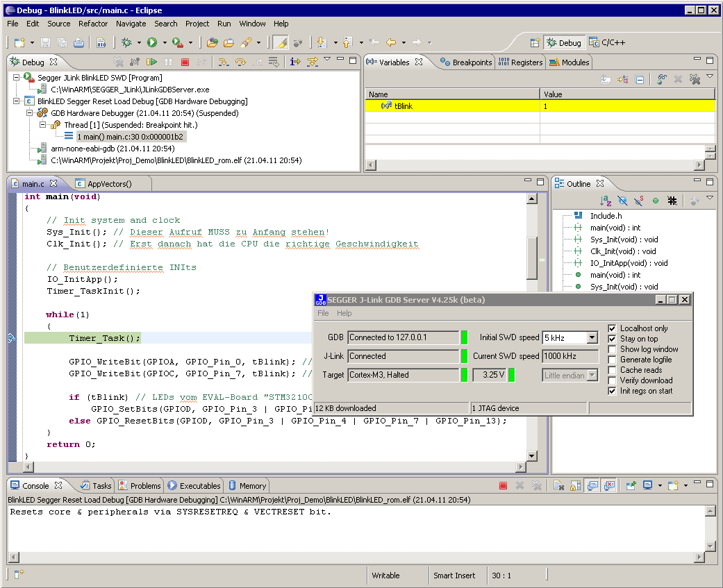
Task: Click the Display Selected Console icon
Action: (x=648, y=485)
